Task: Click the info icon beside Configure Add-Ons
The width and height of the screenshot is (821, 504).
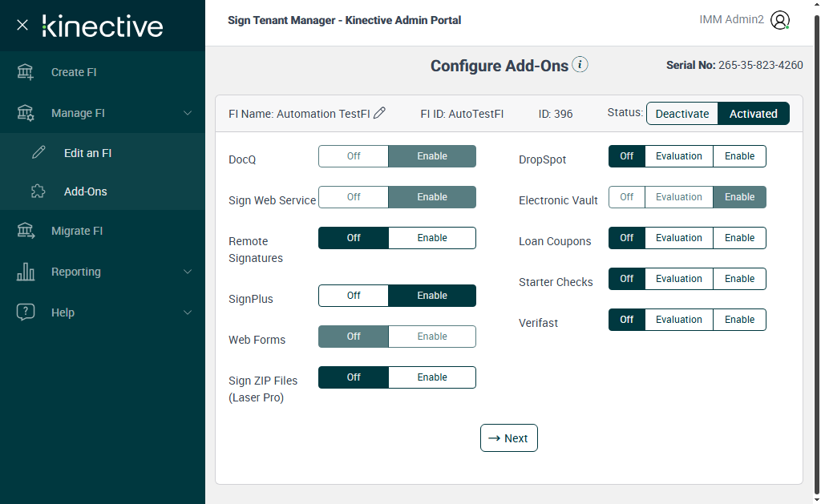Action: coord(580,64)
